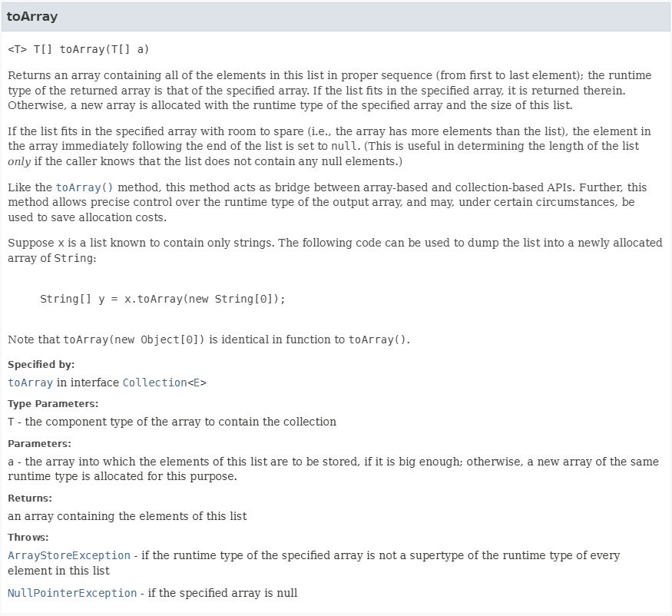
Task: Click the method signature <T> T[] toArray(T[] a)
Action: coord(78,49)
